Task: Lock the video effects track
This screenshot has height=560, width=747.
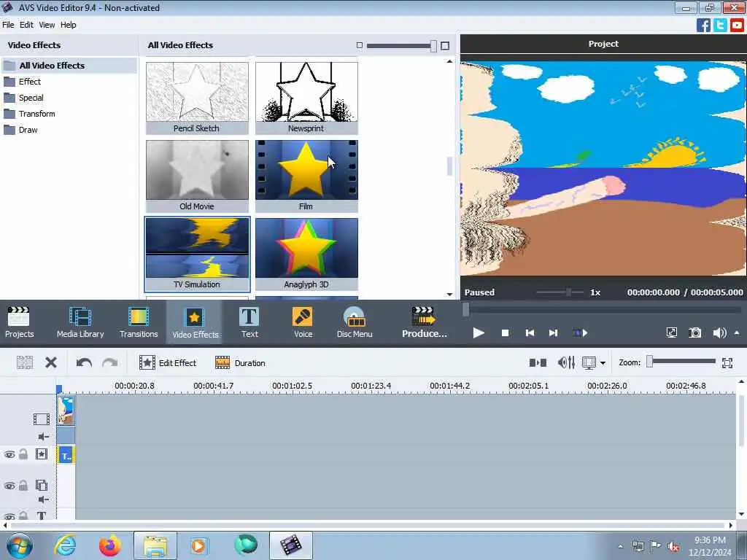Action: click(x=23, y=454)
